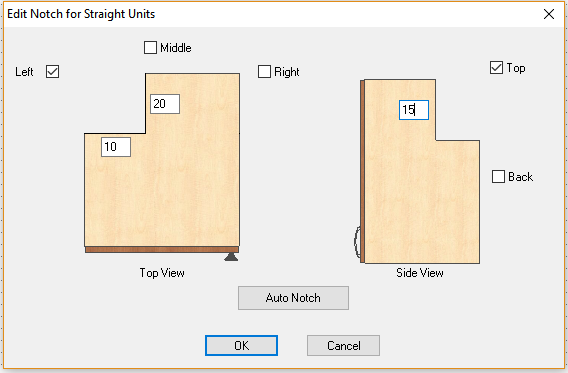Uncheck the Left notch checkbox
Image resolution: width=568 pixels, height=373 pixels.
53,71
